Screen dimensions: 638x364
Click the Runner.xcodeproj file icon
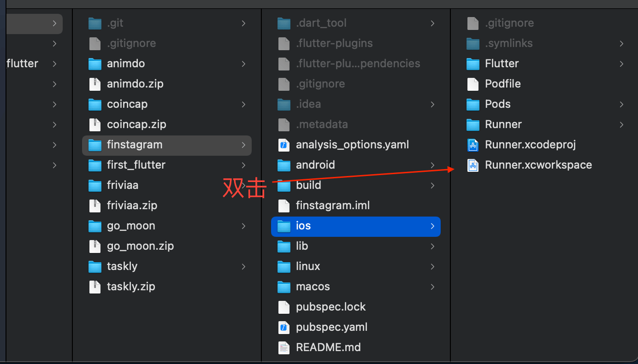tap(473, 145)
